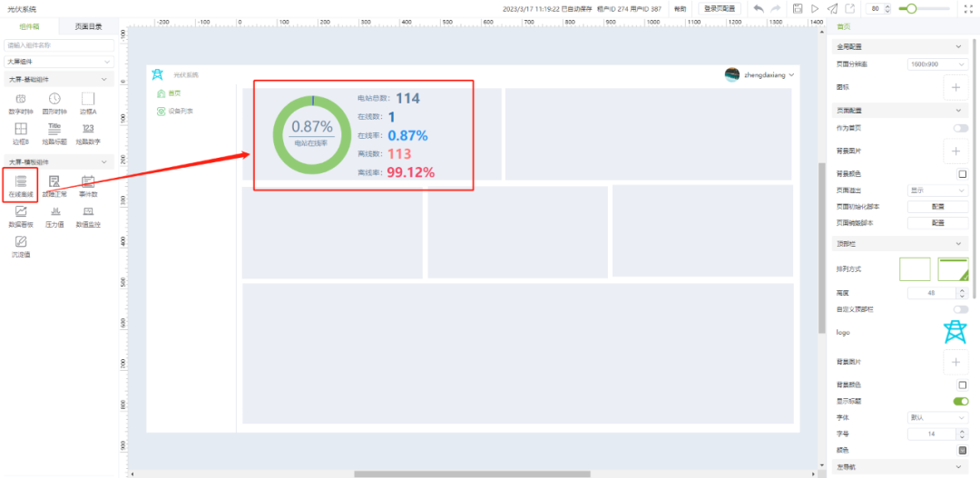Viewport: 980px width, 478px height.
Task: Open 登录页配置 button
Action: tap(719, 9)
